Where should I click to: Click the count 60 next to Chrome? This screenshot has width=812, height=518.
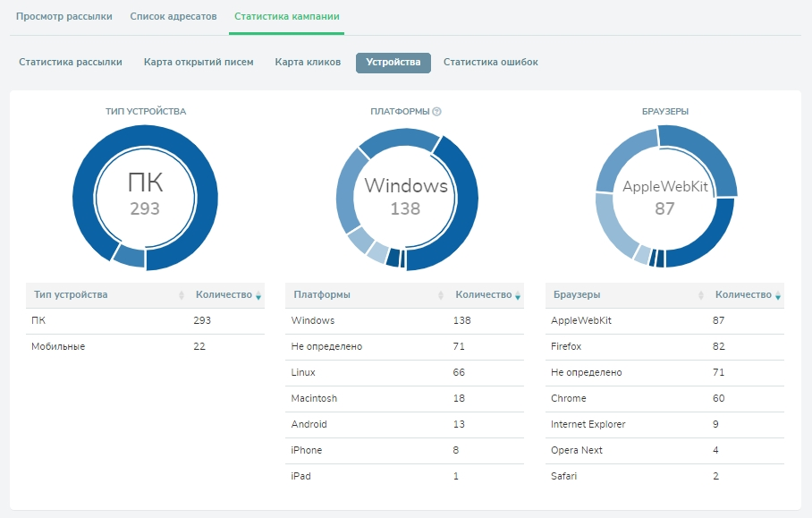tap(719, 398)
